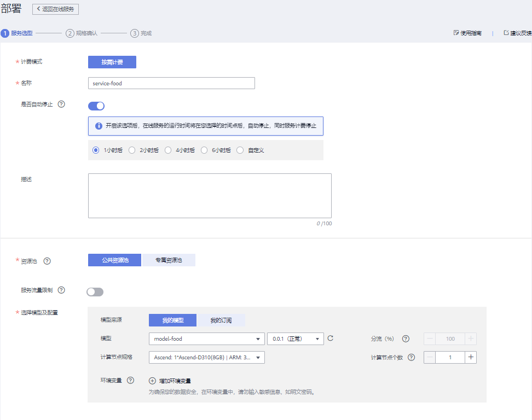Image resolution: width=532 pixels, height=420 pixels.
Task: Click the help icon beside 服务流量限制
Action: pos(61,290)
